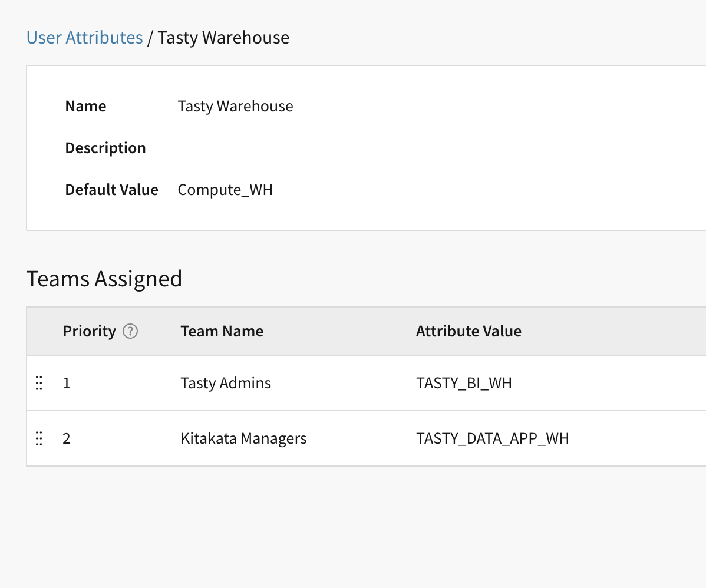Click the TASTY_BI_WH attribute value
Screen dimensions: 706x588
464,384
